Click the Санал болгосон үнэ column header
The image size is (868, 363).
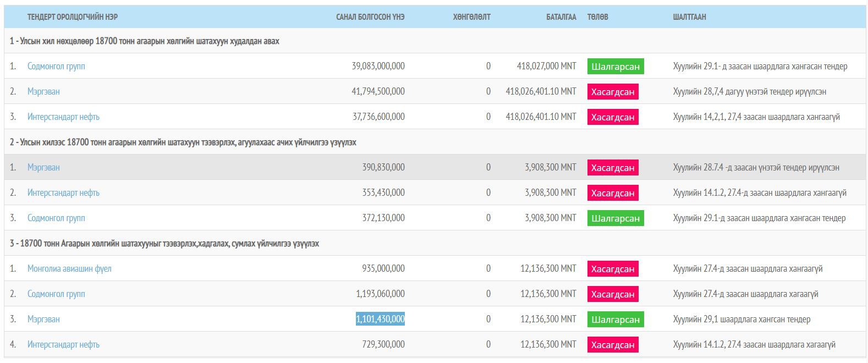coord(370,17)
